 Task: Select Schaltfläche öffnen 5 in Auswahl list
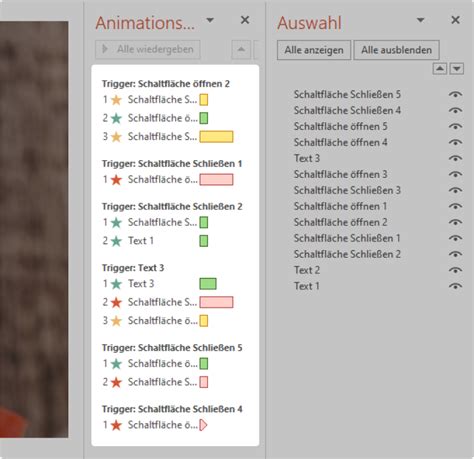point(340,126)
